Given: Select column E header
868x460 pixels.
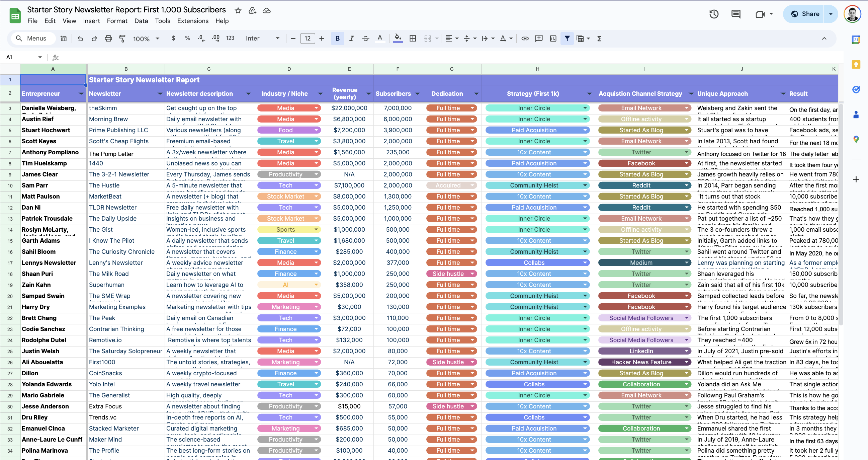Looking at the screenshot, I should coord(349,69).
